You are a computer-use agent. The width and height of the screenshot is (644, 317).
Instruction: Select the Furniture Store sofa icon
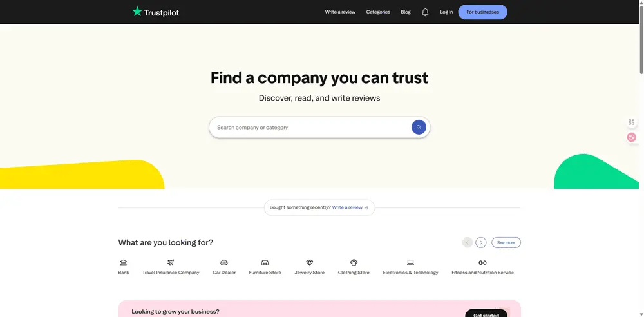tap(265, 262)
